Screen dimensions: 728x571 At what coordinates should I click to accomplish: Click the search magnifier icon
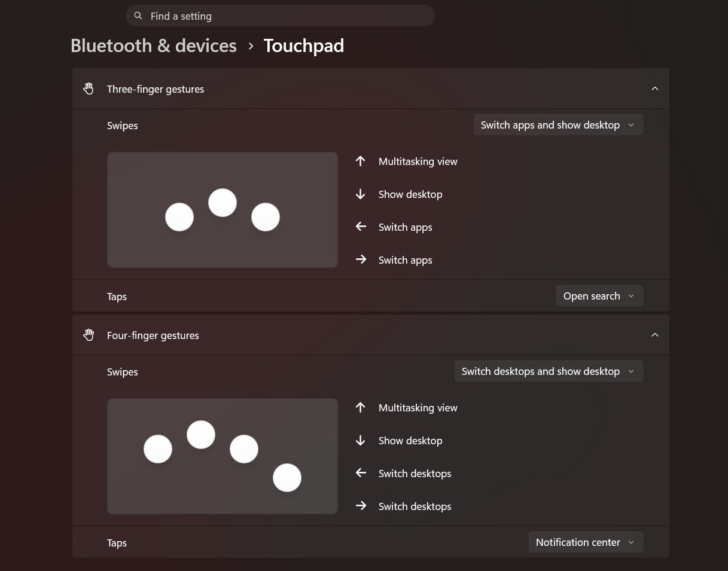point(138,15)
